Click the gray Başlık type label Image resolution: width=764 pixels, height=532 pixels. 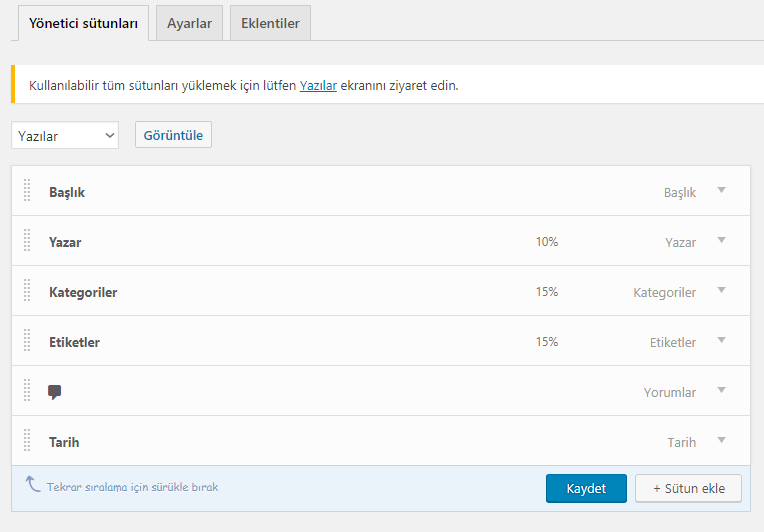680,193
